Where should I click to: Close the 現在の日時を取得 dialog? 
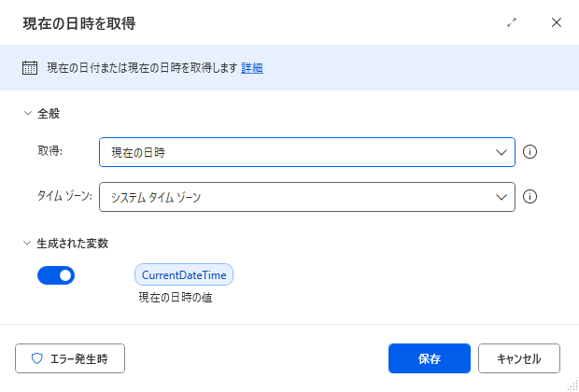557,23
